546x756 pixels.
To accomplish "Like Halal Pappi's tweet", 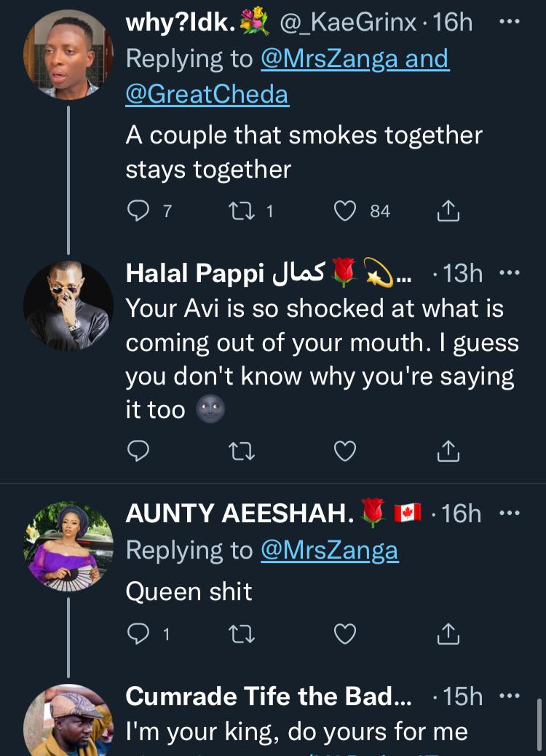I will 344,452.
